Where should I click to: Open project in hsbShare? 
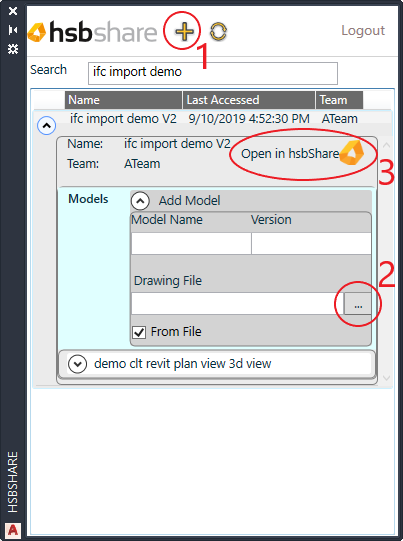(302, 154)
